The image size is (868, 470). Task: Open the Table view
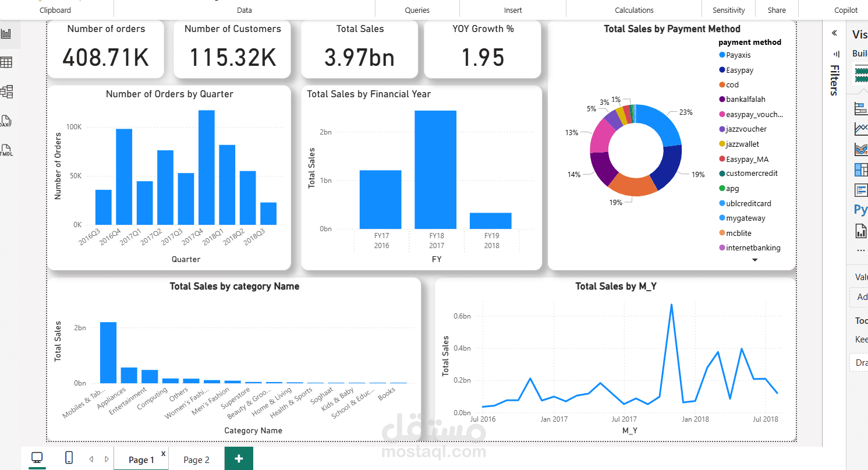(x=8, y=62)
